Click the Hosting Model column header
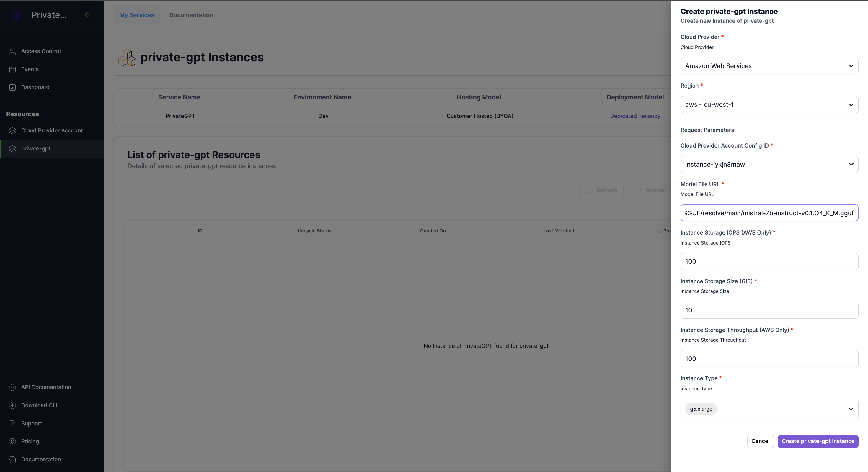The height and width of the screenshot is (472, 868). click(479, 97)
